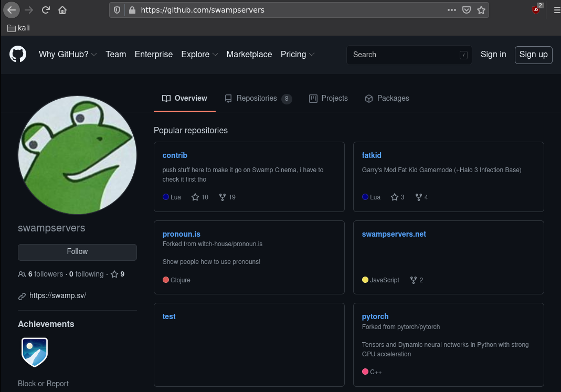This screenshot has width=561, height=392.
Task: Click the slash shortcut icon in search
Action: (463, 55)
